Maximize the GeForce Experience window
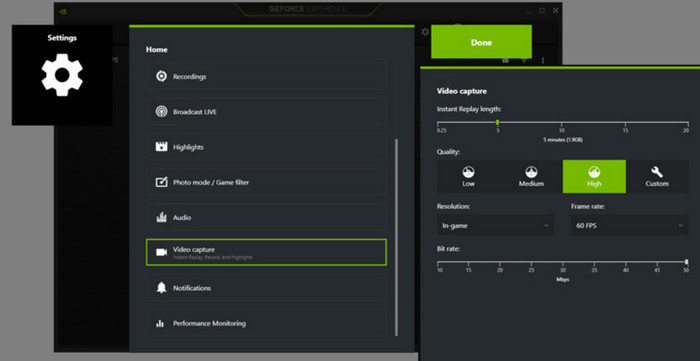700x361 pixels. 542,10
